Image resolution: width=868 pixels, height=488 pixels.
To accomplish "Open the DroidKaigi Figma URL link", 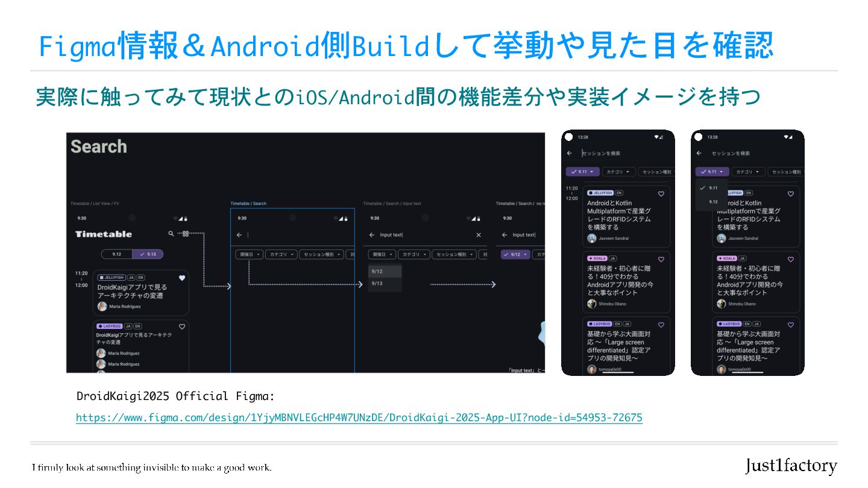I will (359, 418).
